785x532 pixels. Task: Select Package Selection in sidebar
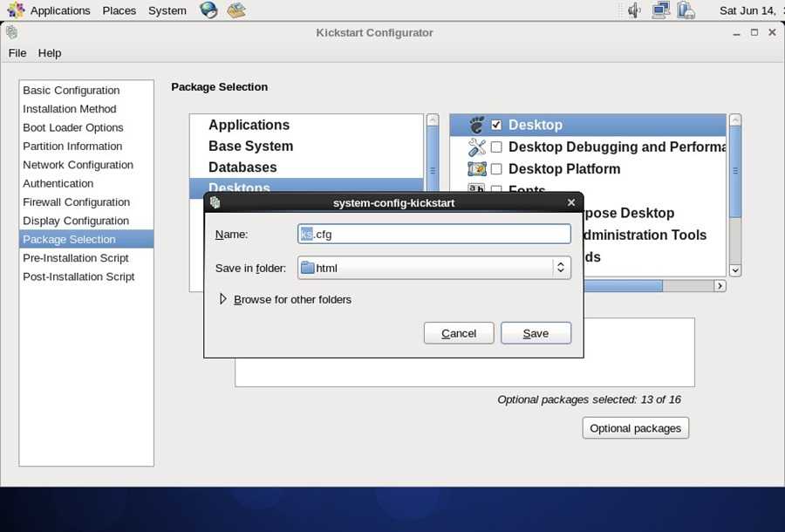click(x=86, y=239)
